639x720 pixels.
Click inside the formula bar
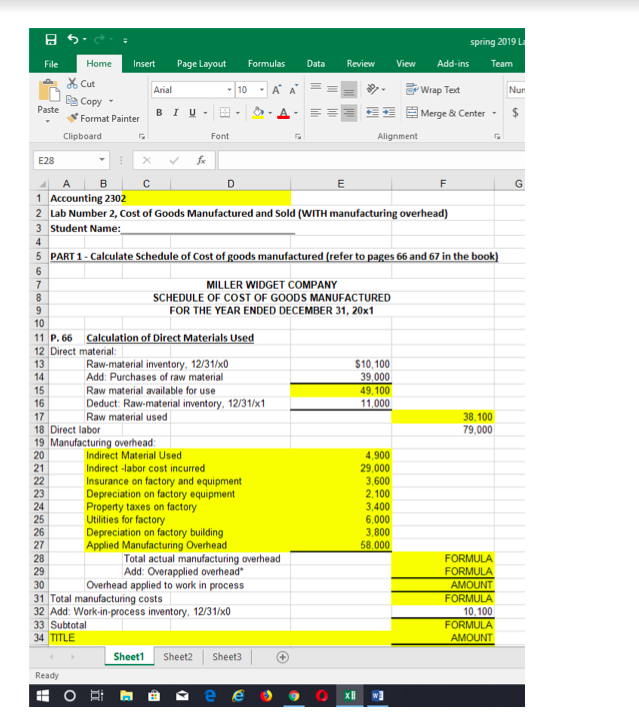point(371,161)
